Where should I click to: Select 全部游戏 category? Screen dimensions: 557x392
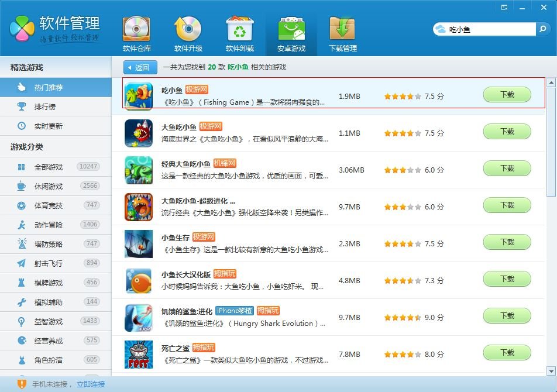click(x=56, y=167)
